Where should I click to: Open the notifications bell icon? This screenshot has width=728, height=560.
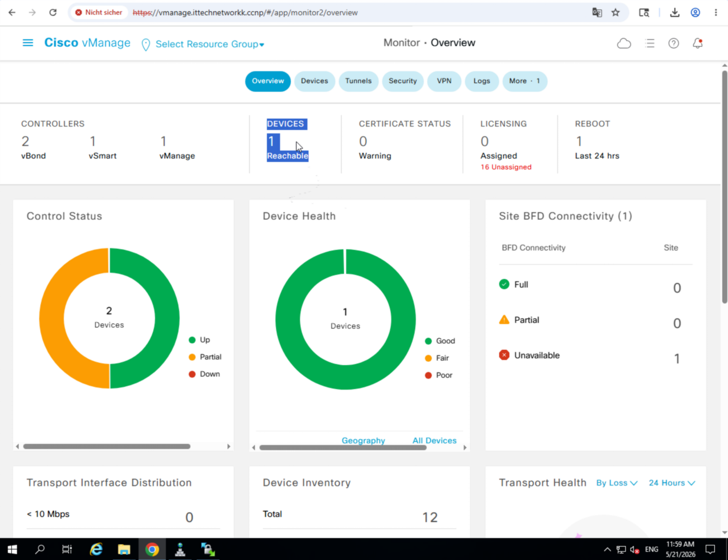coord(698,44)
